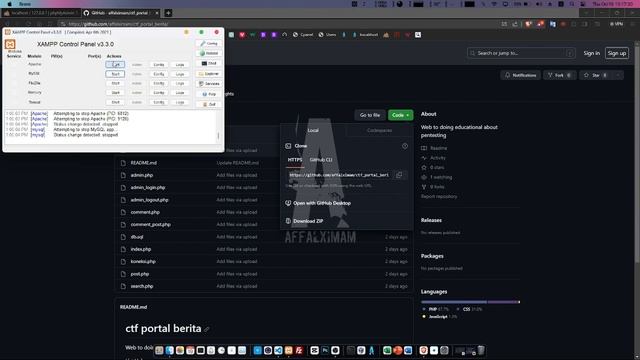Open the MySQL Logs button in XAMPP

coord(180,74)
